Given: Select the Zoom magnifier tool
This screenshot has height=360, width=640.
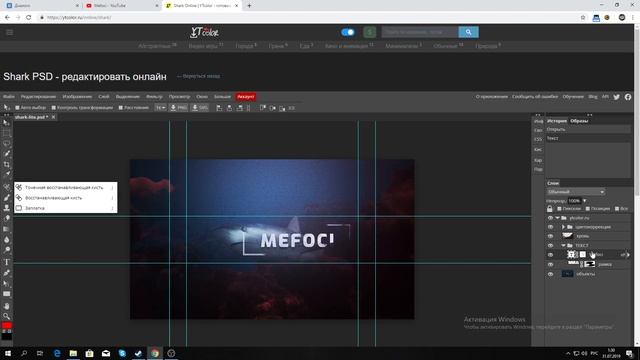Looking at the screenshot, I should click(x=7, y=316).
